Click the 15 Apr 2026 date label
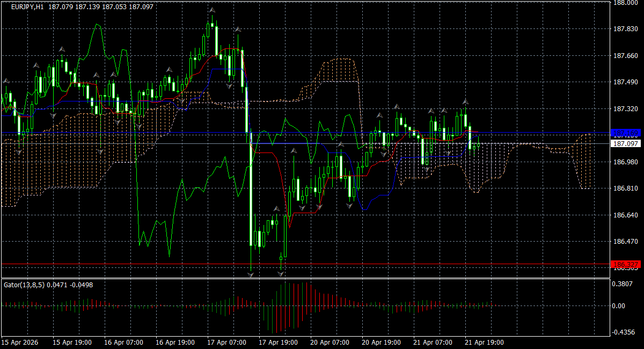Viewport: 644px width, 349px height. (19, 342)
